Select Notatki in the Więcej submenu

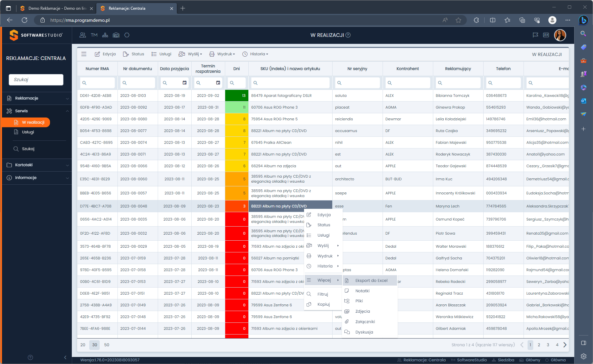click(x=362, y=291)
